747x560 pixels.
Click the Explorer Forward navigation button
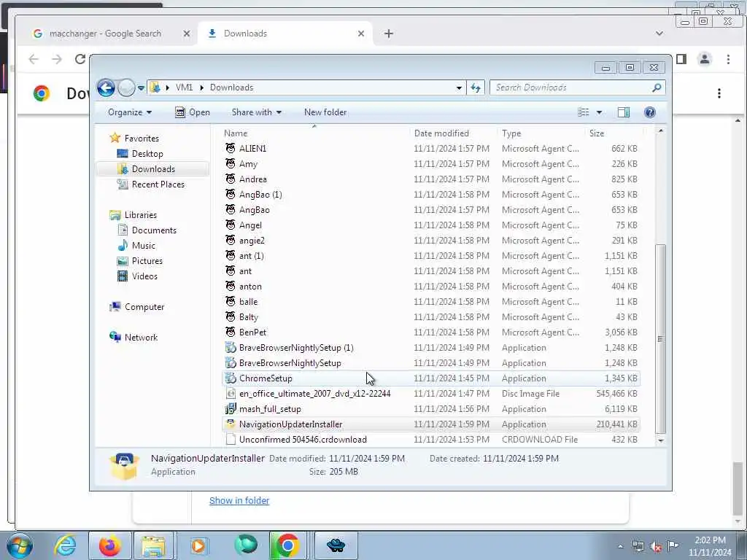(x=125, y=87)
